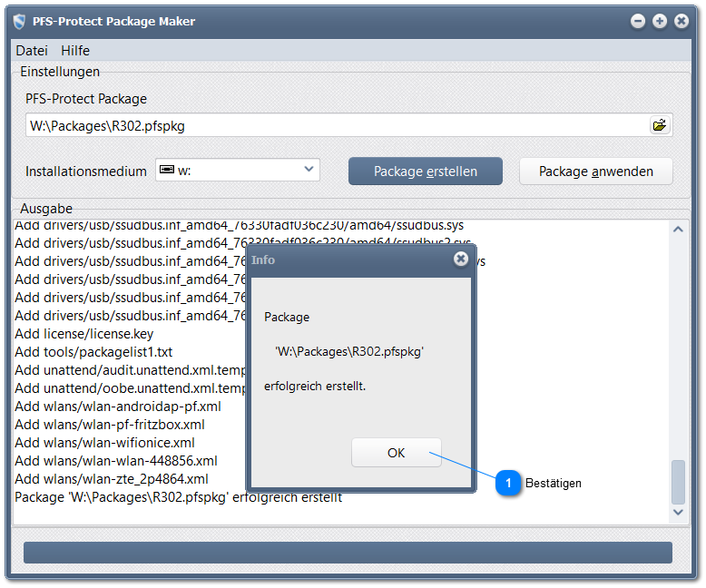Click the Package anwenden button
Image resolution: width=706 pixels, height=588 pixels.
[595, 171]
